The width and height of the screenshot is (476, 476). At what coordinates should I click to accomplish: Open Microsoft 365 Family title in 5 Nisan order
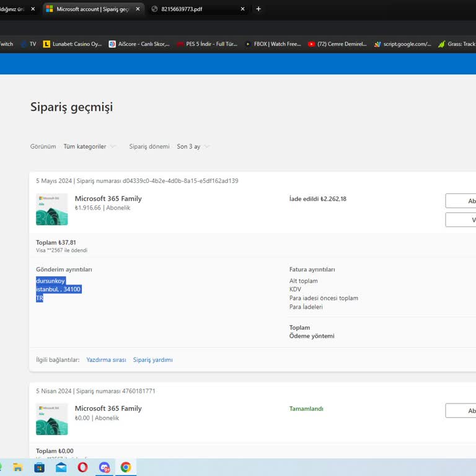pos(108,408)
